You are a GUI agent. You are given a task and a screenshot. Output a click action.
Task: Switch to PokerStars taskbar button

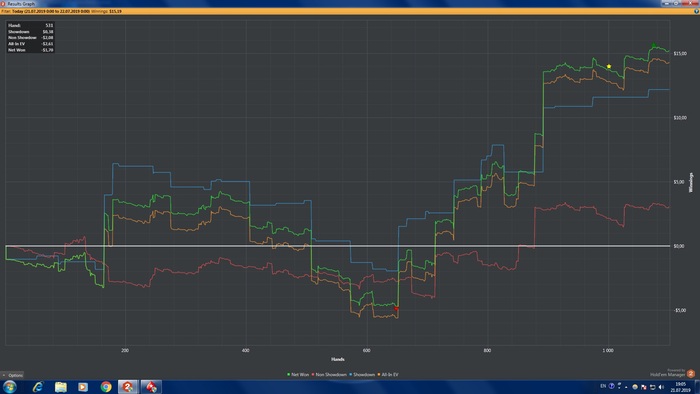point(151,387)
